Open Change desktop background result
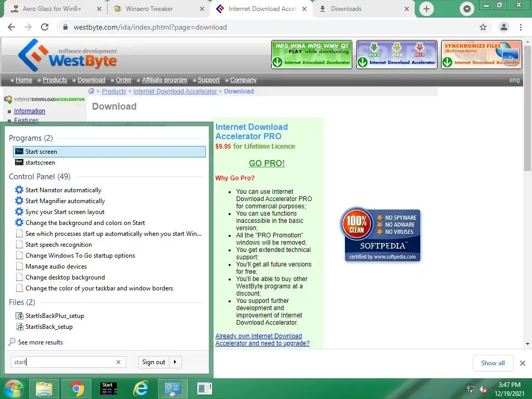The width and height of the screenshot is (532, 399). 109,277
